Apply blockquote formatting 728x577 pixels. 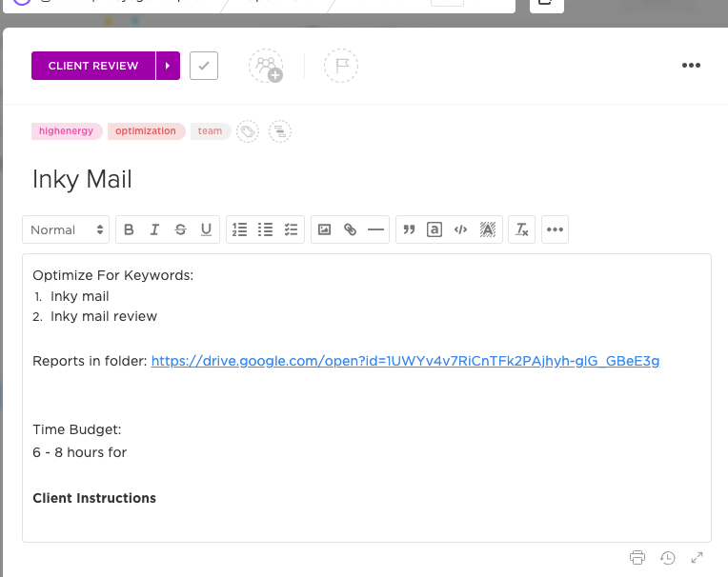coord(409,229)
